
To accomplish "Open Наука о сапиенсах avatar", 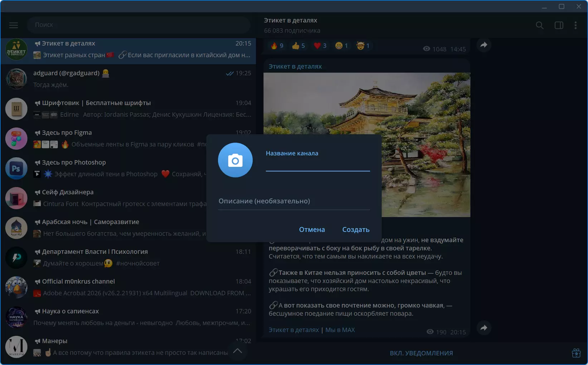I will (x=16, y=317).
